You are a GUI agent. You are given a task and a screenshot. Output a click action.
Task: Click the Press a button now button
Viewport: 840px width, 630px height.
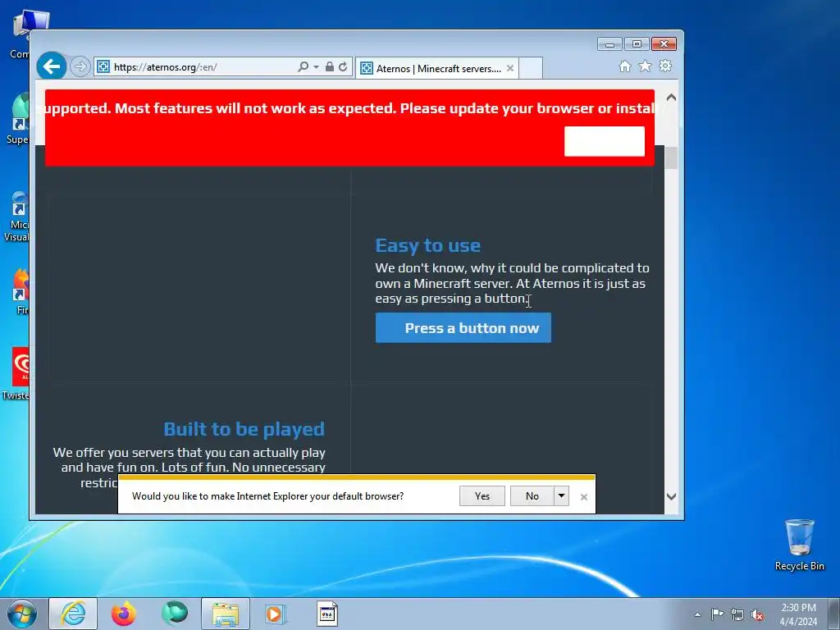[463, 328]
